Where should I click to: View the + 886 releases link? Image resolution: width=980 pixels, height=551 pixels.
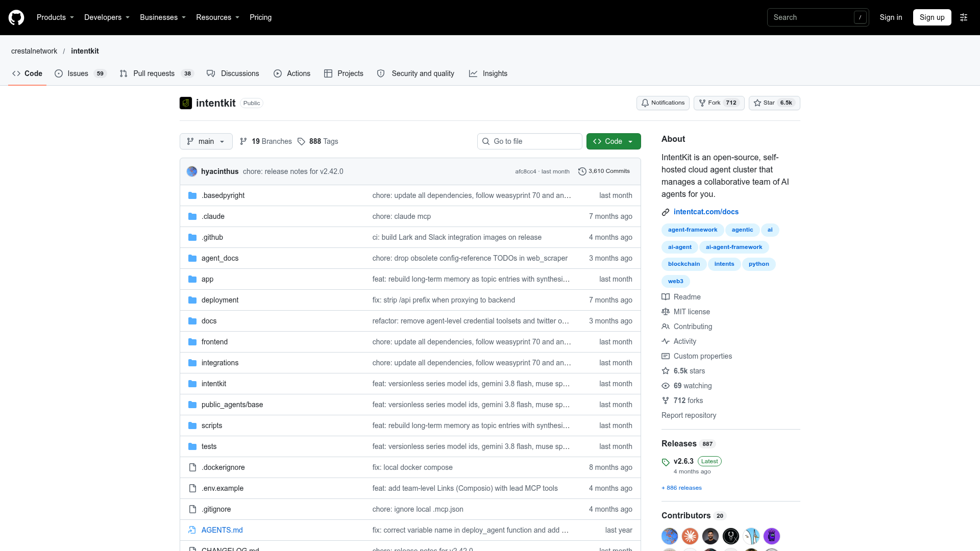(681, 488)
